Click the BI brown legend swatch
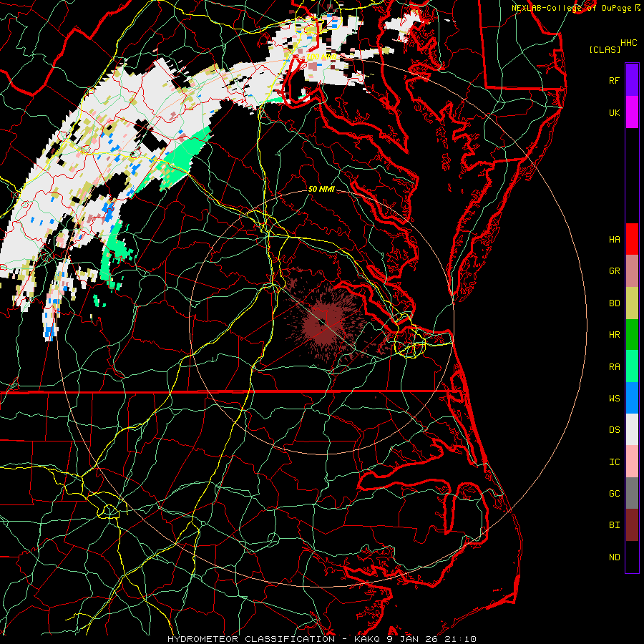The width and height of the screenshot is (644, 644). point(632,525)
